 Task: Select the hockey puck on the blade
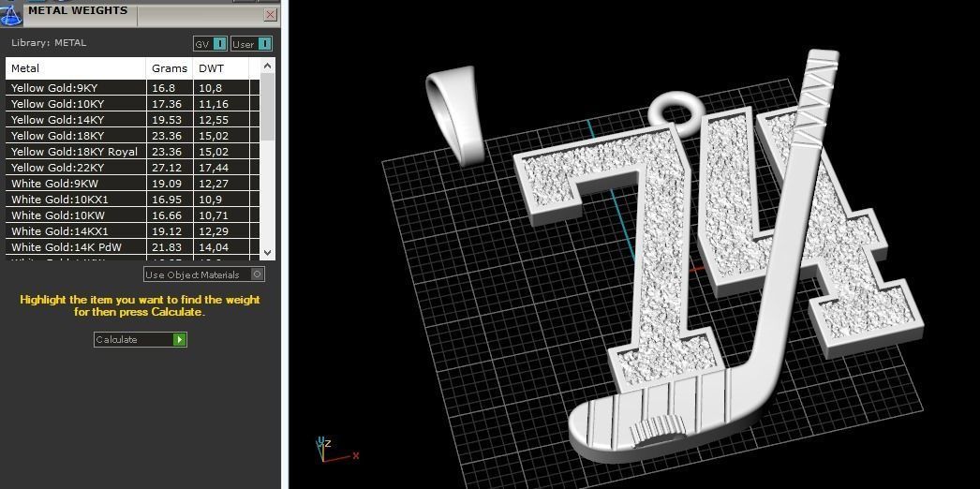656,432
